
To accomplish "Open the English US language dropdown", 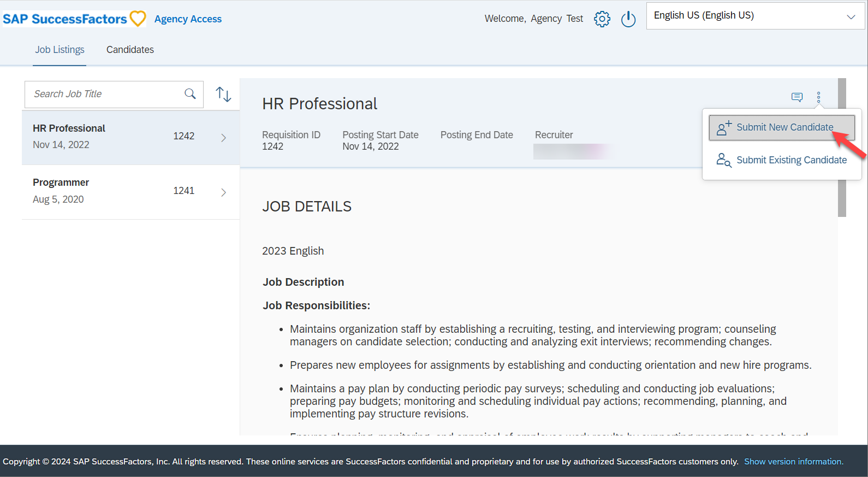I will pyautogui.click(x=756, y=16).
